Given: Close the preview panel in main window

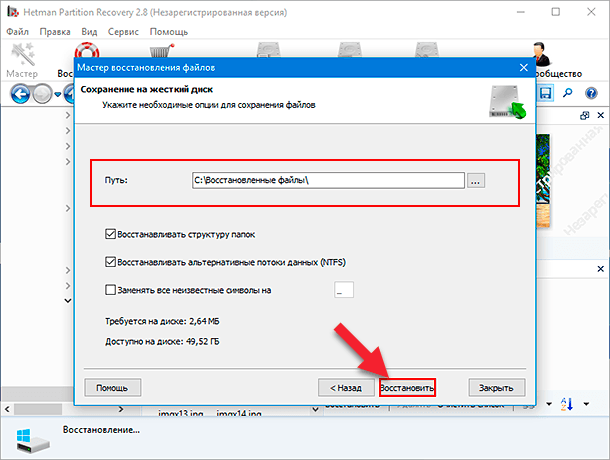Looking at the screenshot, I should [x=601, y=115].
